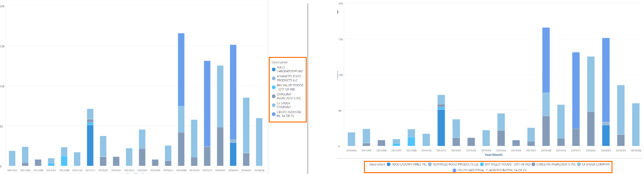This screenshot has width=644, height=174.
Task: Click the 2015/08 stacked bar in left chart
Action: point(181,99)
